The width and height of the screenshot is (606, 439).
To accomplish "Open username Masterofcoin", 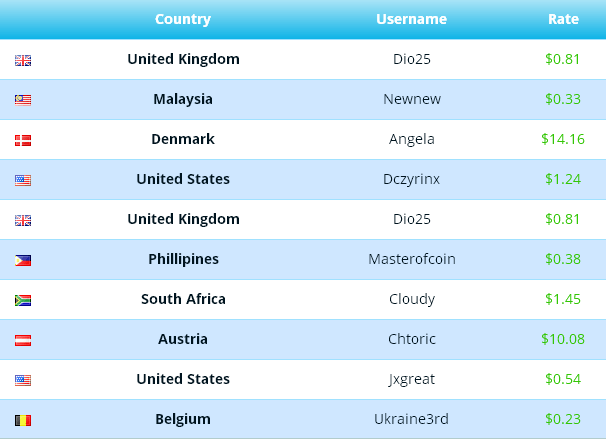I will (x=412, y=259).
